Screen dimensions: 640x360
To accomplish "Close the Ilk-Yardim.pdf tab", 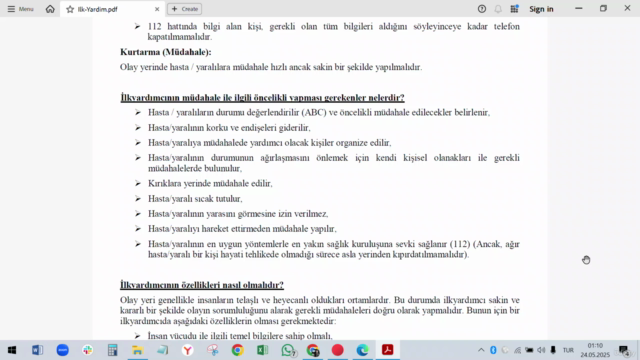I will [157, 9].
